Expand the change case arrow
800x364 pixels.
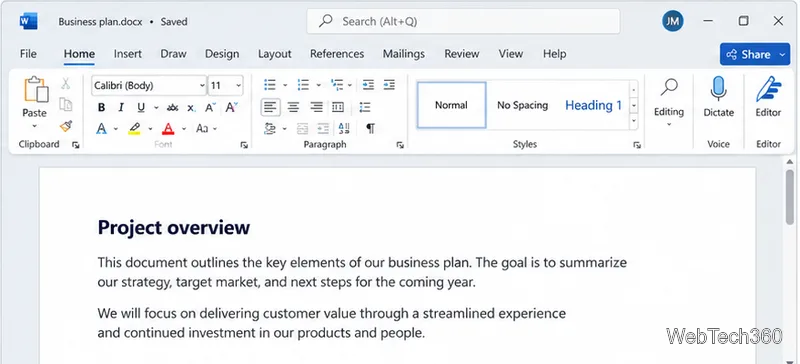[215, 129]
